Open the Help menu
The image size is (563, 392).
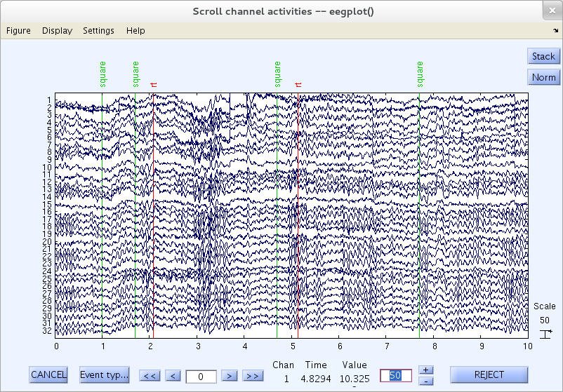click(x=135, y=31)
